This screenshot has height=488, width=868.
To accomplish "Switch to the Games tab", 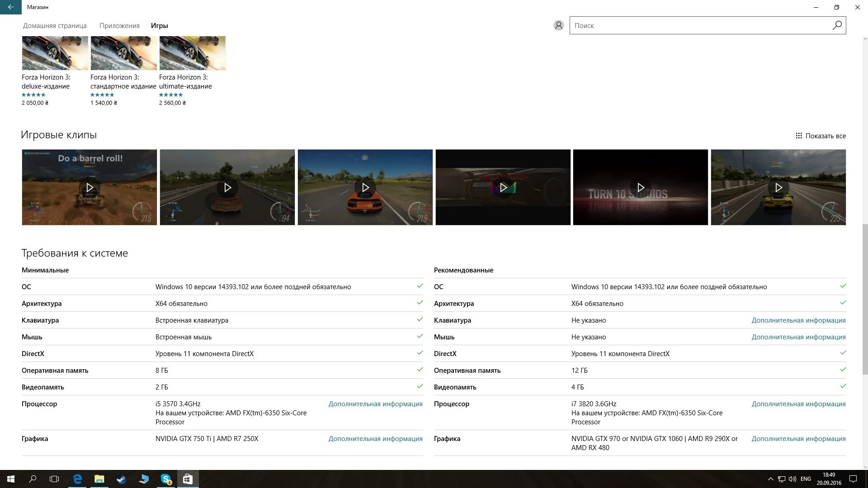I will point(159,26).
